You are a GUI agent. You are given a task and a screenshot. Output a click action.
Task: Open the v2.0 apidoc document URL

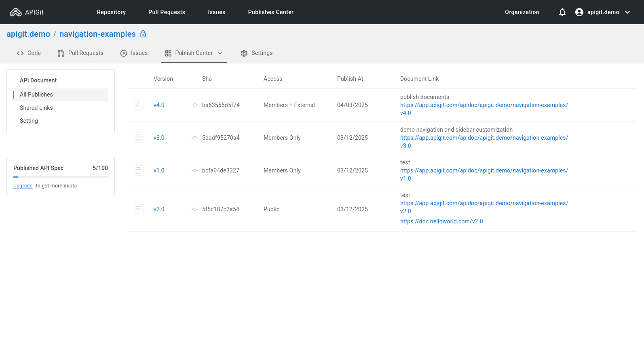484,207
